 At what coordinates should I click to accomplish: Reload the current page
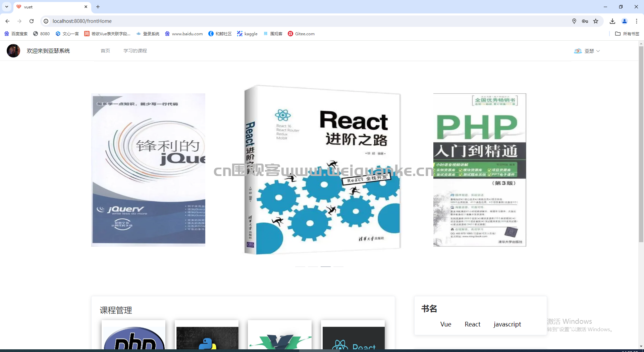(32, 21)
